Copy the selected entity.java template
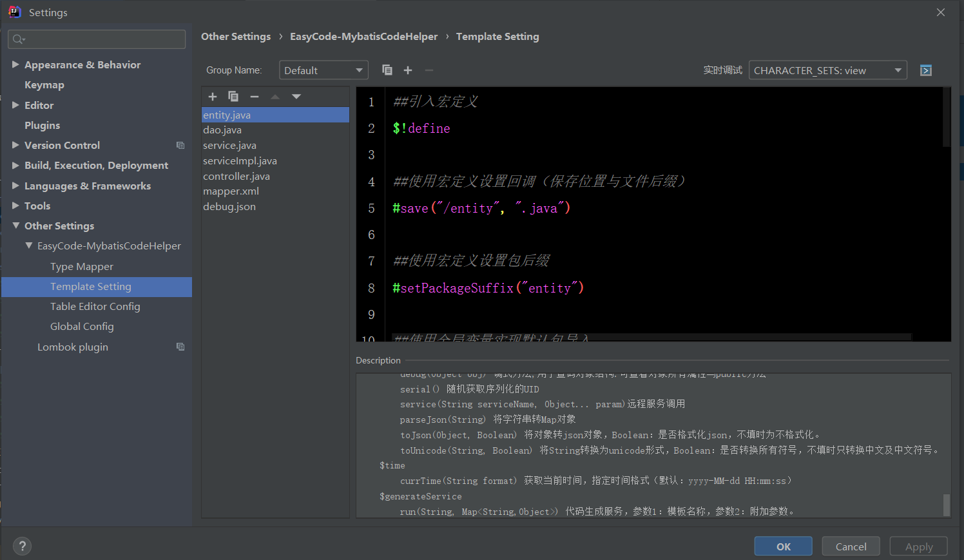This screenshot has height=560, width=964. pos(233,96)
